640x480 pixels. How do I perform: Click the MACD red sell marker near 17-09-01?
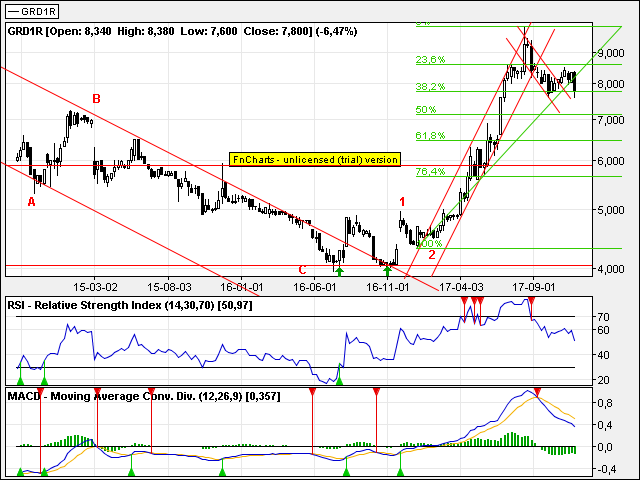tap(538, 392)
